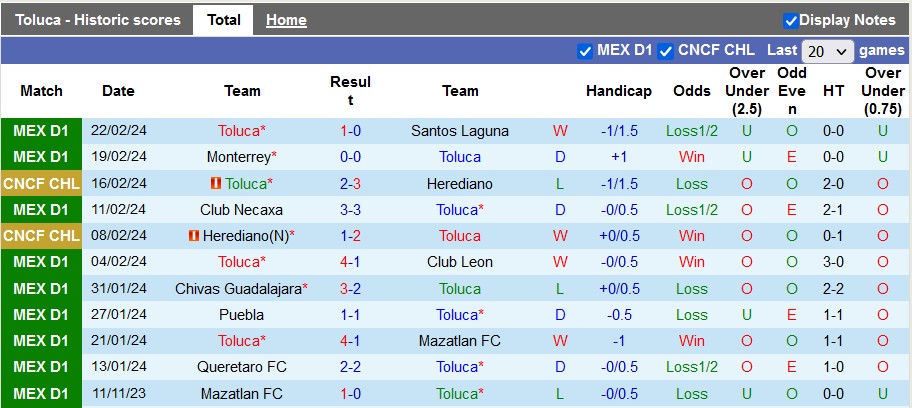Click the 3-3 score of Club Necaxa match

pos(350,210)
